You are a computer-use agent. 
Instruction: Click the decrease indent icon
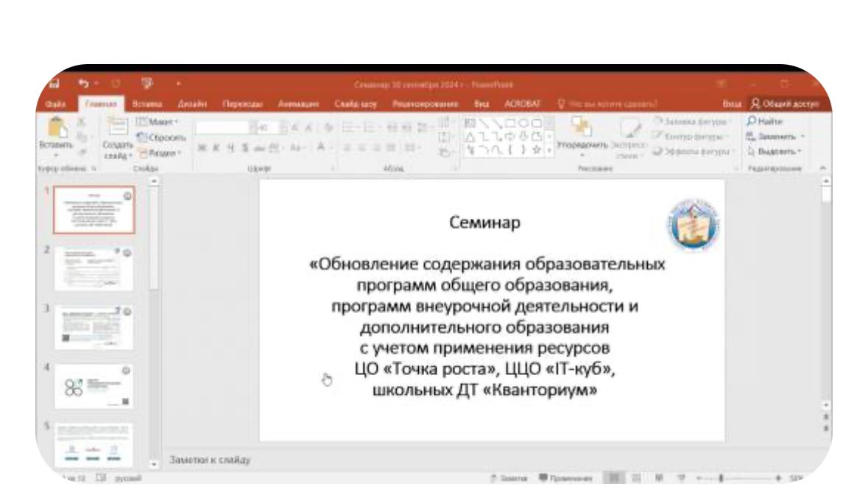392,128
